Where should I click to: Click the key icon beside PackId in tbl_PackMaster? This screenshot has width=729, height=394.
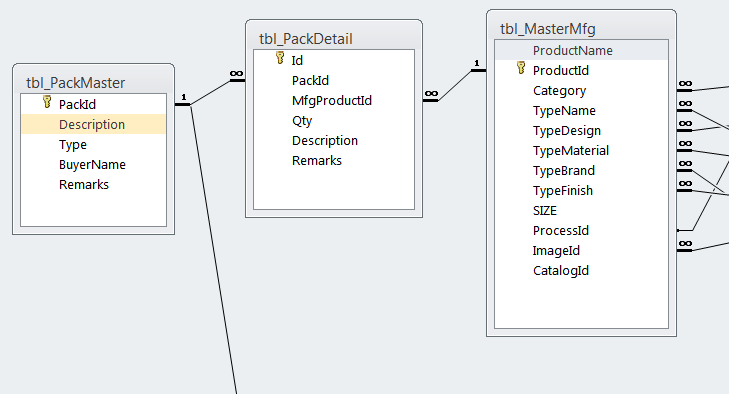[47, 102]
